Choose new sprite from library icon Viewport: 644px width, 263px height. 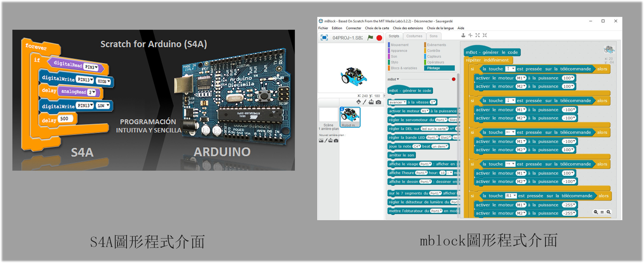[359, 102]
